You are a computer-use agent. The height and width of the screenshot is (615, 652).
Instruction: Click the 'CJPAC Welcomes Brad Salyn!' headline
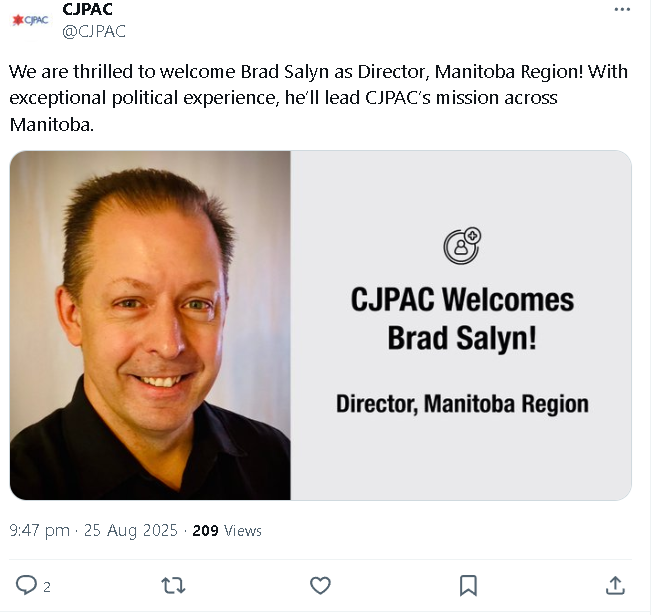pyautogui.click(x=462, y=319)
